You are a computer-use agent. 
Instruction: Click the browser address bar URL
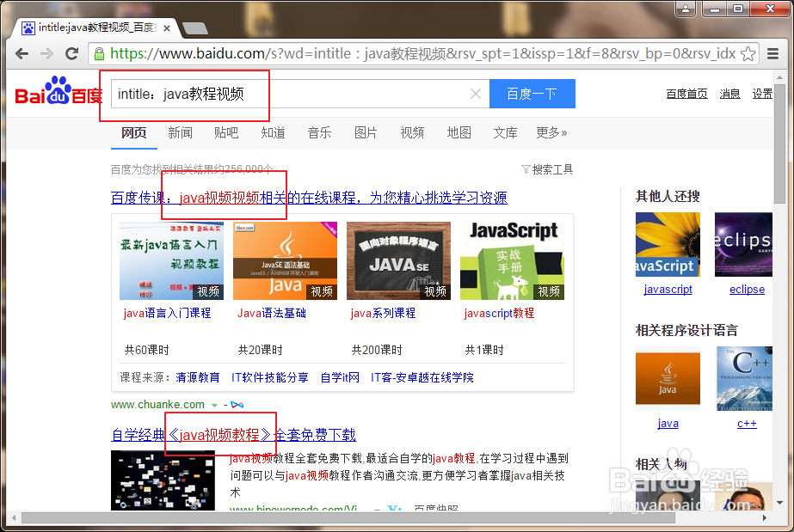[423, 53]
